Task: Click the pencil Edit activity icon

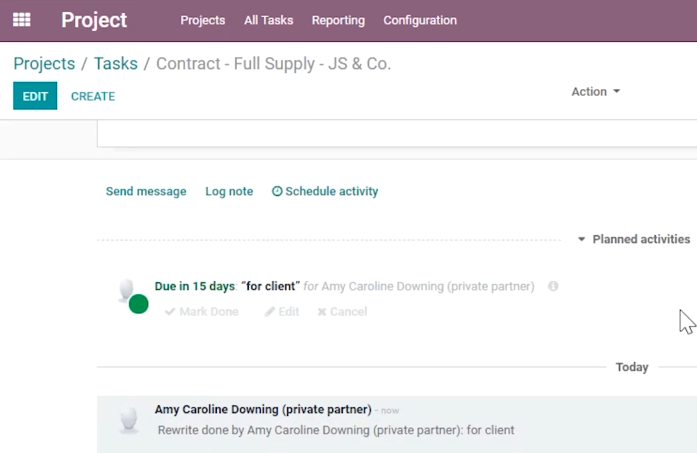Action: click(x=269, y=312)
